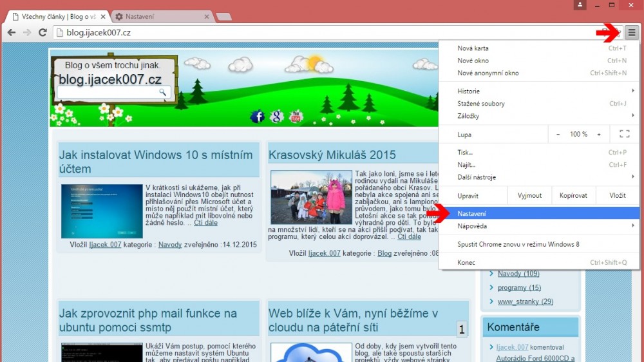Open the blog's Google+ icon link
The image size is (644, 362).
tap(277, 117)
